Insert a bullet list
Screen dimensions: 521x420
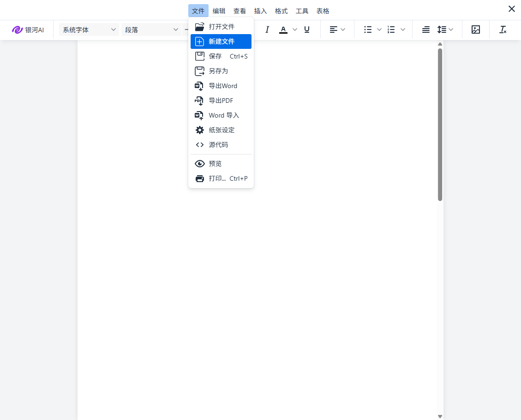(368, 30)
